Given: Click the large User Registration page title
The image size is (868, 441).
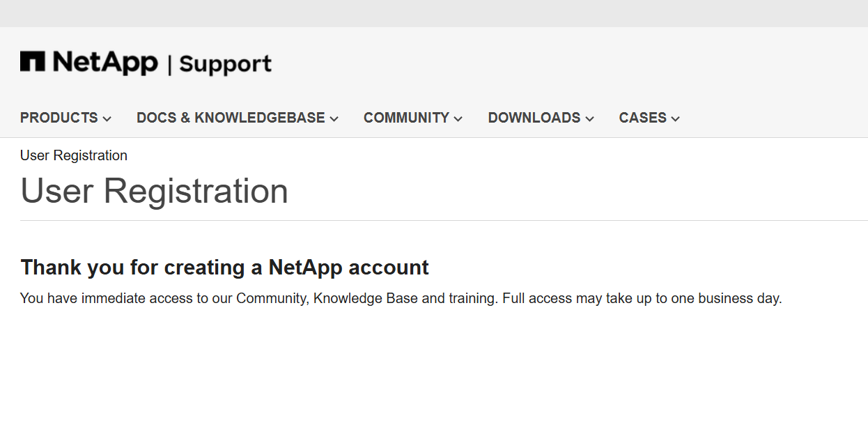Looking at the screenshot, I should tap(154, 191).
